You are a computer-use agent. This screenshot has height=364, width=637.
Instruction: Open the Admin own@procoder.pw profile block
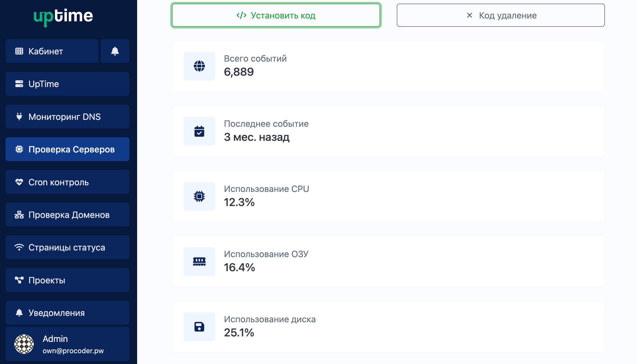point(73,344)
